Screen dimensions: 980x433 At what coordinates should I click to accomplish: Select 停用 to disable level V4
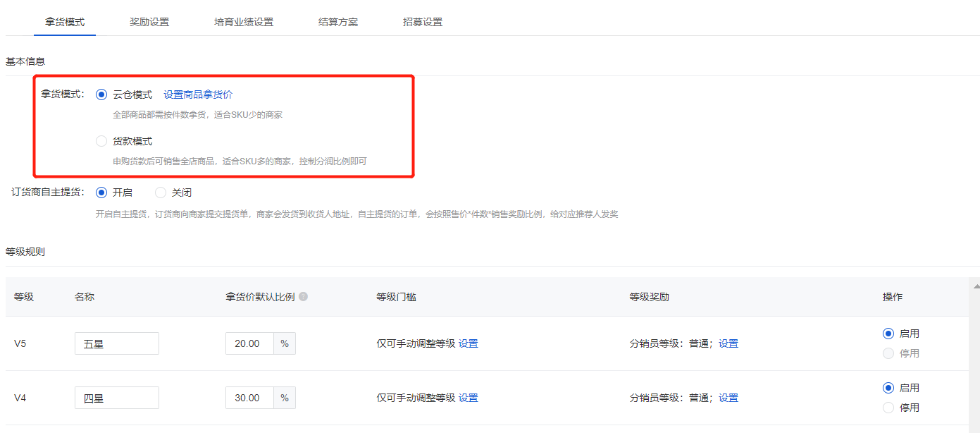[x=889, y=407]
